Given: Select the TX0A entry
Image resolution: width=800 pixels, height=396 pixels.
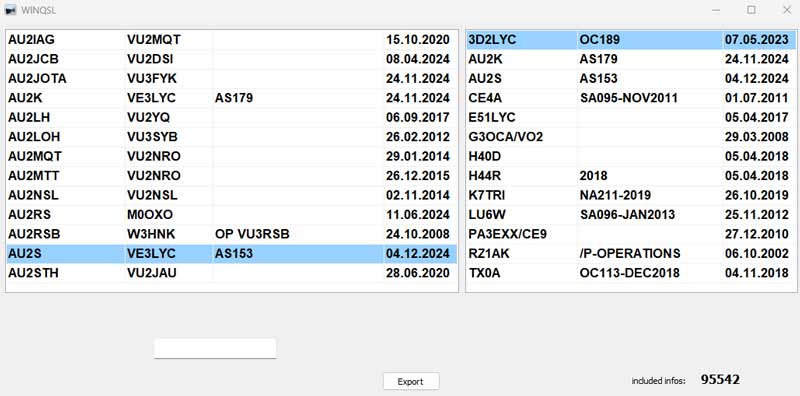Looking at the screenshot, I should click(484, 273).
